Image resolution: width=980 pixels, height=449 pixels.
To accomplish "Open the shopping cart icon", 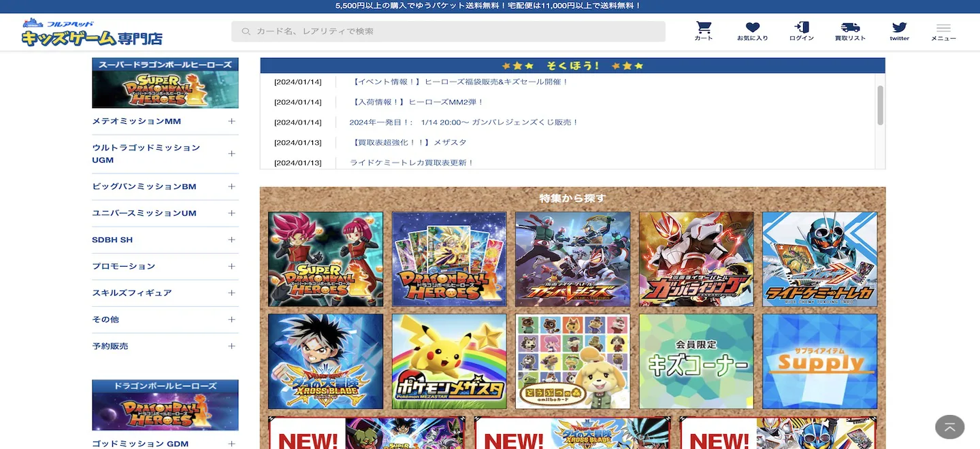I will tap(704, 28).
